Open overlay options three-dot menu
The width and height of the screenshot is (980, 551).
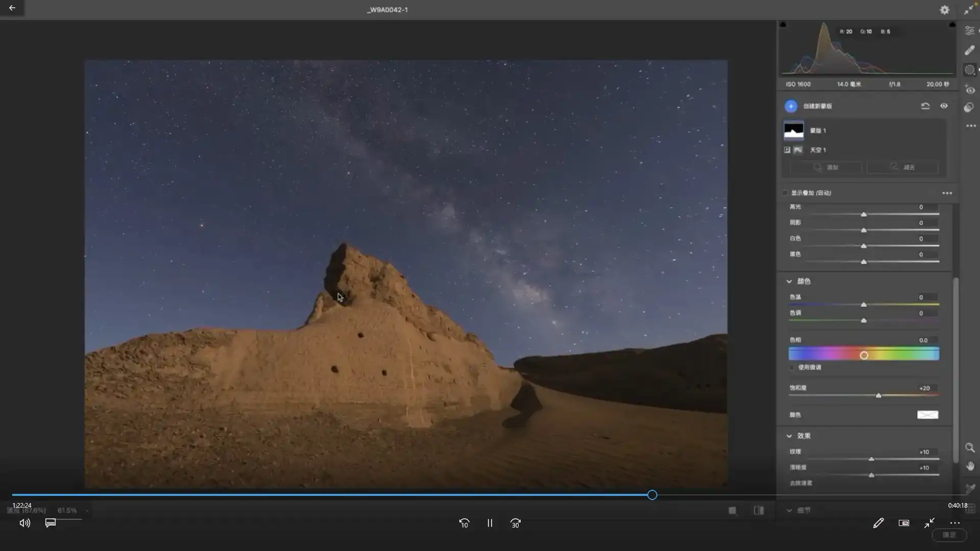947,193
